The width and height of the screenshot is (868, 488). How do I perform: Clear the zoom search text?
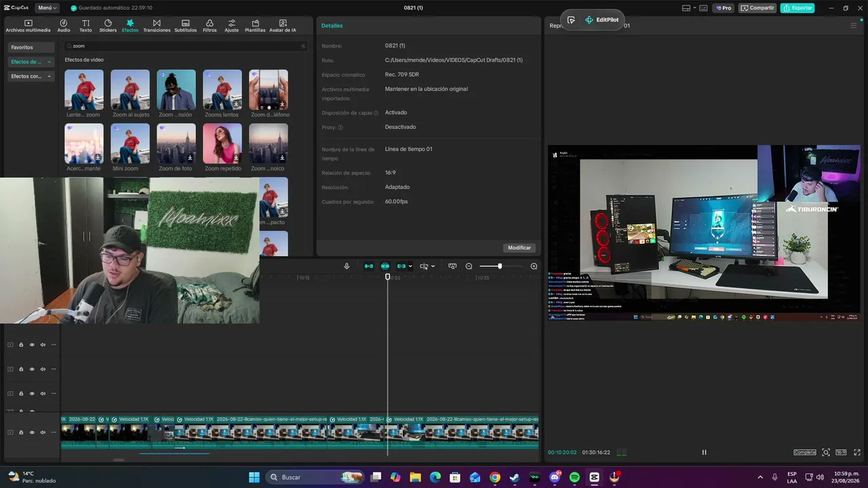[303, 46]
